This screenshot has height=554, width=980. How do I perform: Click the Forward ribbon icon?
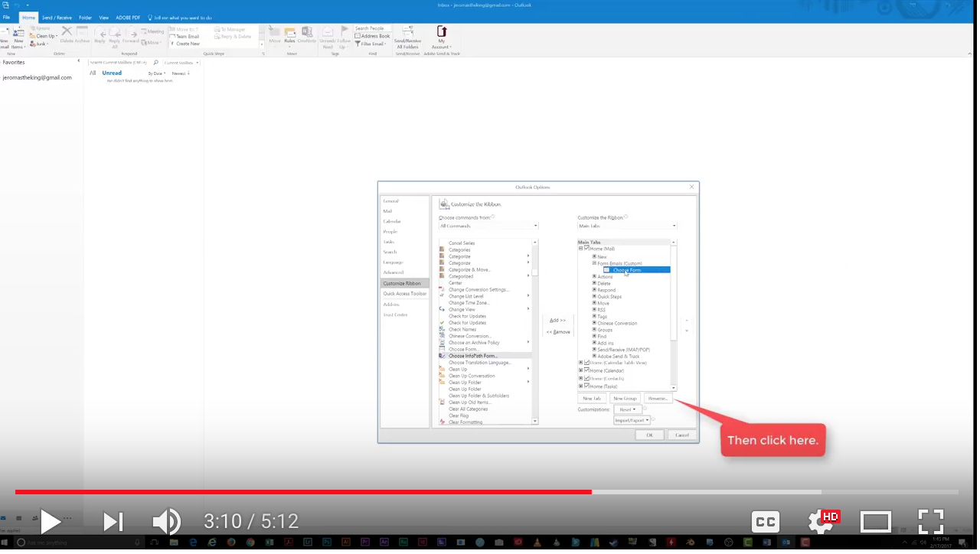point(130,34)
